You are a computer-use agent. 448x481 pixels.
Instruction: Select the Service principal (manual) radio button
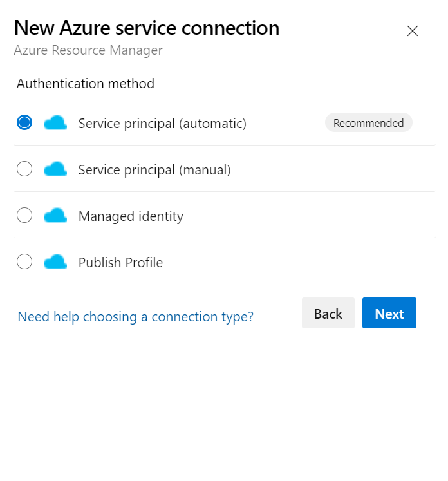(24, 169)
